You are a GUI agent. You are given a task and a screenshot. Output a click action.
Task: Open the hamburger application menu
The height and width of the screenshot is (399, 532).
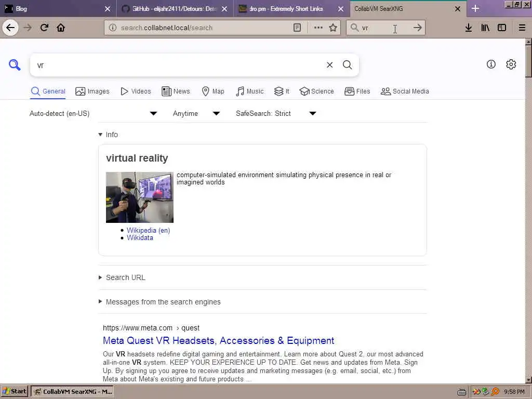click(522, 28)
